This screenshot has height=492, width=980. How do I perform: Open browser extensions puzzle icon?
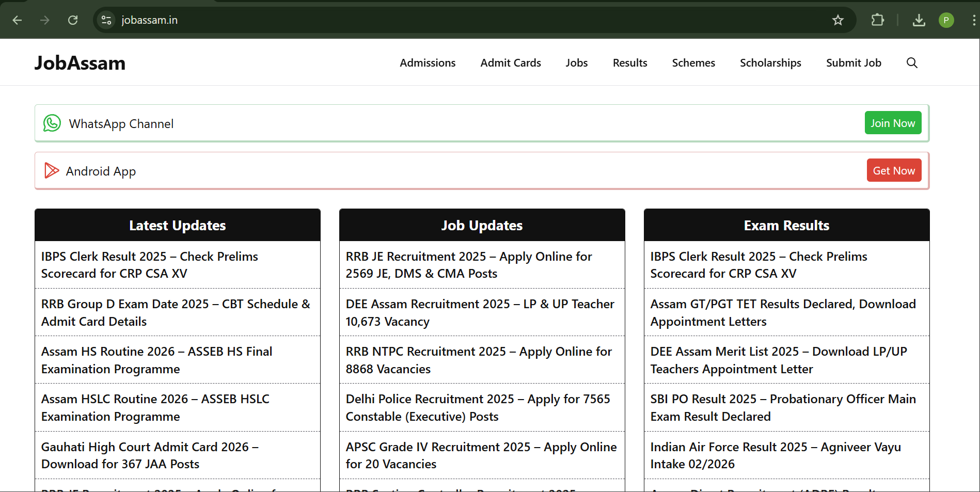point(877,20)
